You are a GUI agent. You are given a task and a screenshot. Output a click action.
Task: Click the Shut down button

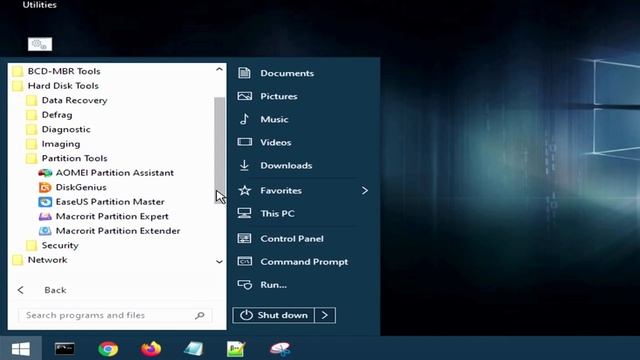click(273, 315)
